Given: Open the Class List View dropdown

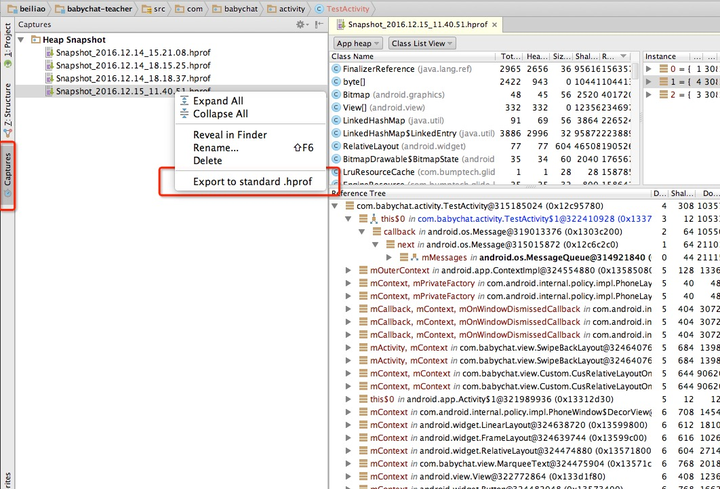Looking at the screenshot, I should pos(422,43).
